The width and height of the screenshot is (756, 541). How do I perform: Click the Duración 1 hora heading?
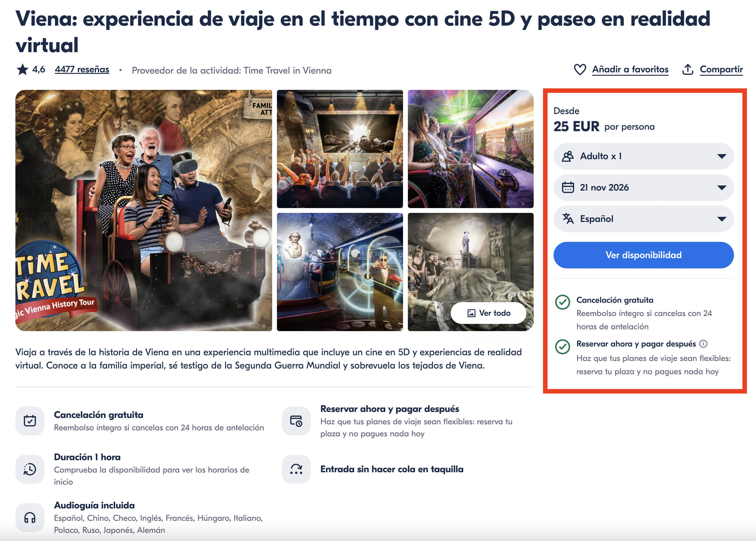pos(87,457)
